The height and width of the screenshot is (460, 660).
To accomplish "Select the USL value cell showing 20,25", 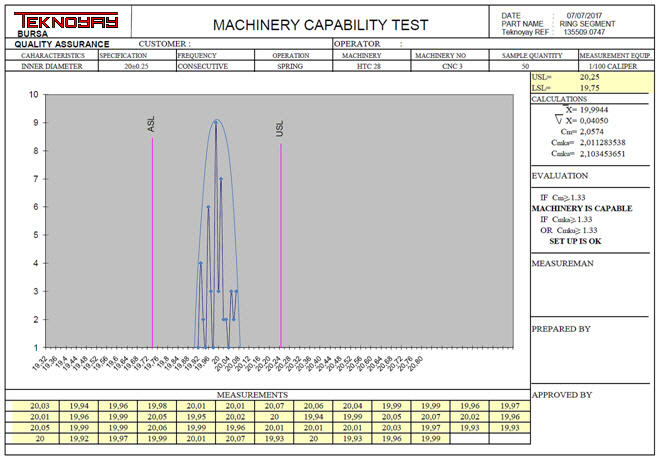I will pos(590,76).
